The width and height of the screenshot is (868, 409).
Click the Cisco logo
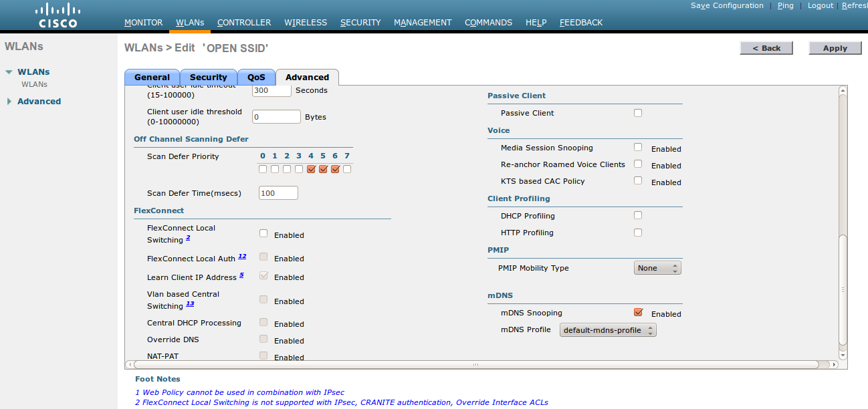[58, 15]
